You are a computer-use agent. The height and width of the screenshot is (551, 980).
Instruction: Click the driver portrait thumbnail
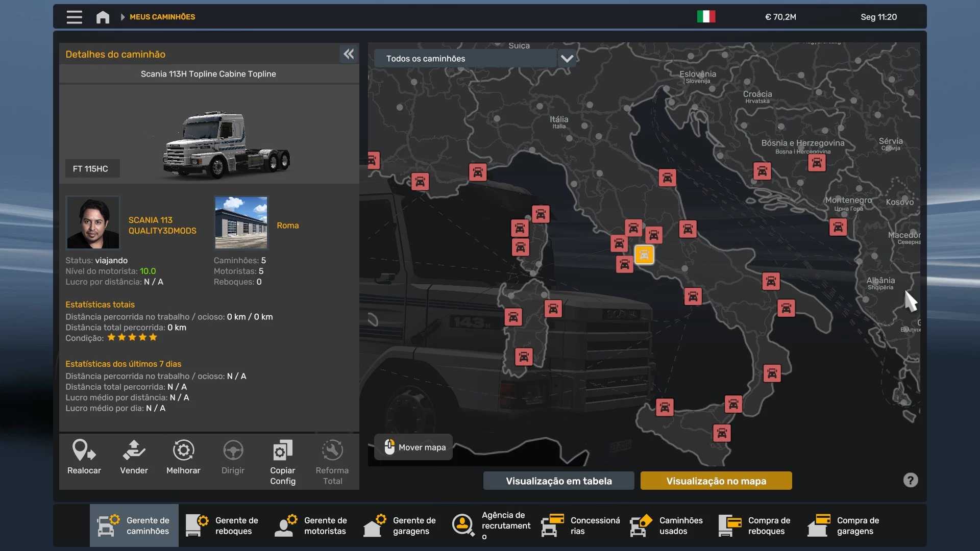[93, 222]
